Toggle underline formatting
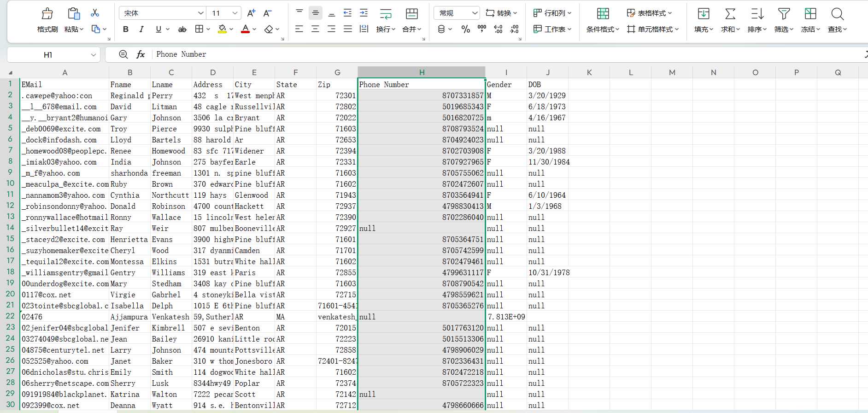 tap(158, 29)
